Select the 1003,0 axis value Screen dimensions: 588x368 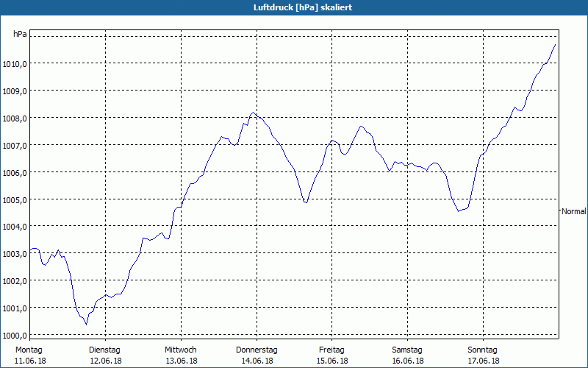coord(15,254)
